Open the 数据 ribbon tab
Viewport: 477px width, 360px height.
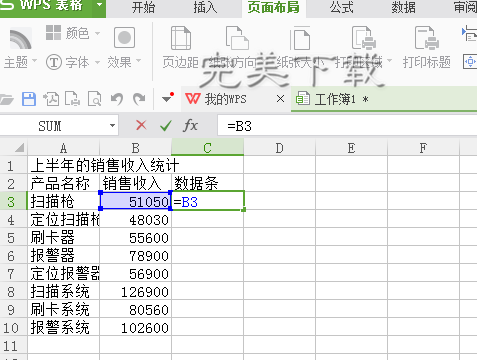coord(403,7)
